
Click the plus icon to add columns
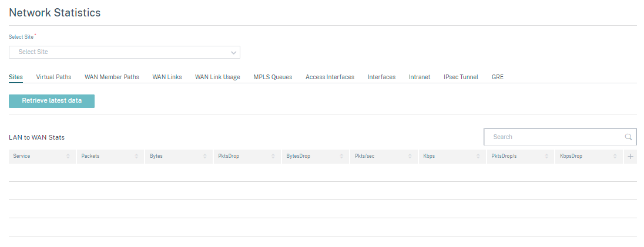coord(630,156)
